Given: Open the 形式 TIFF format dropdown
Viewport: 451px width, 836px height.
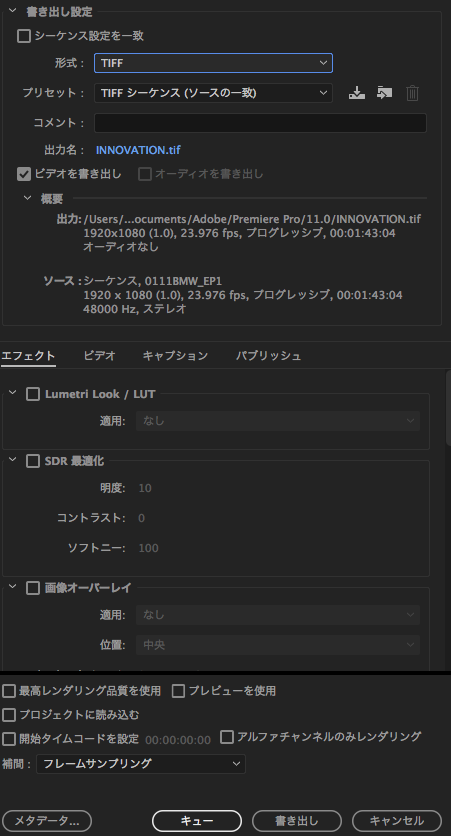Looking at the screenshot, I should point(213,63).
